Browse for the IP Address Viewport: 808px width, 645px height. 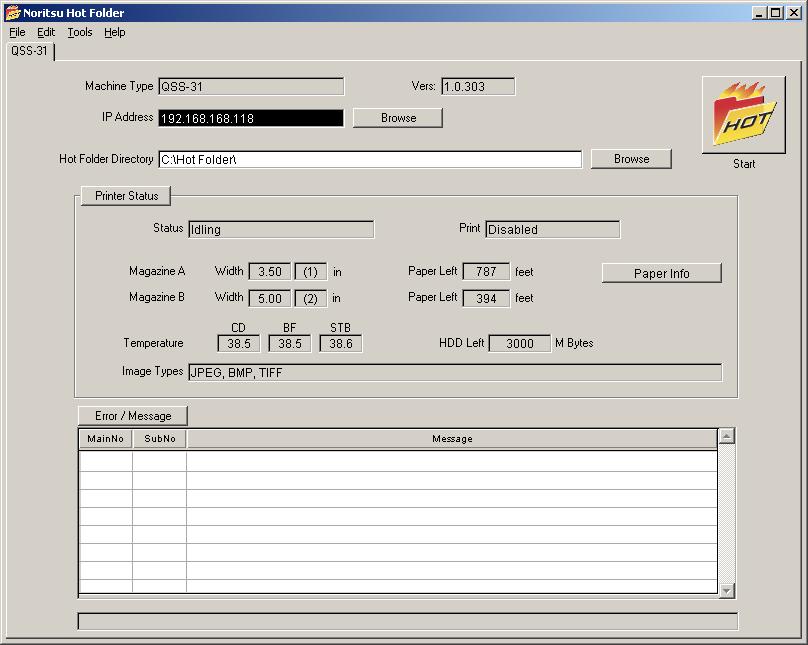[x=398, y=118]
